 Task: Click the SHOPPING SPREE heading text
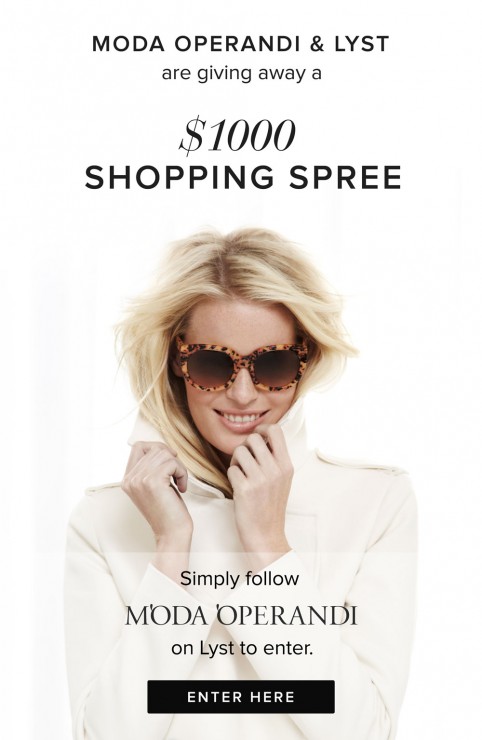pyautogui.click(x=243, y=177)
